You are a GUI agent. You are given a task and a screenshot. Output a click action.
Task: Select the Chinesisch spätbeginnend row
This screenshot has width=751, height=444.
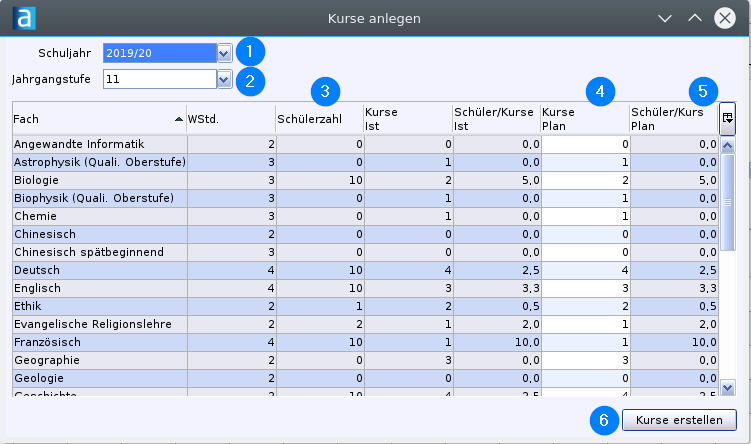(x=365, y=252)
